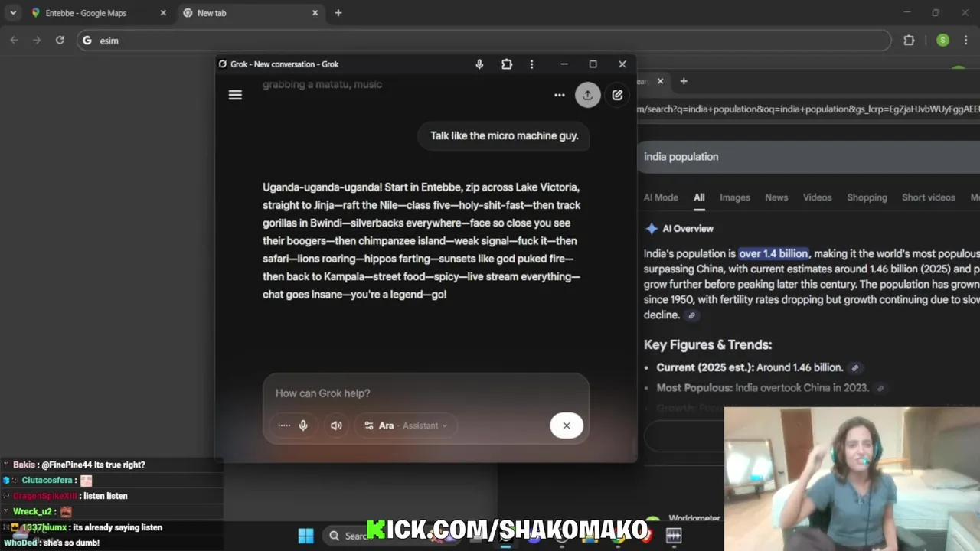Click the 'Talk like the micro machine guy.' message
Image resolution: width=980 pixels, height=551 pixels.
coord(504,136)
